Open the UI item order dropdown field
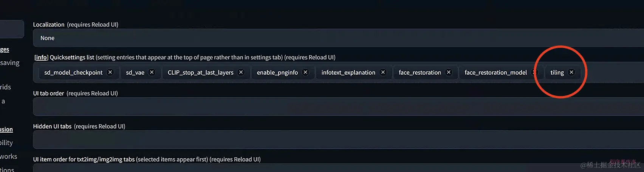Screen dimensions: 644x172 tap(338, 168)
